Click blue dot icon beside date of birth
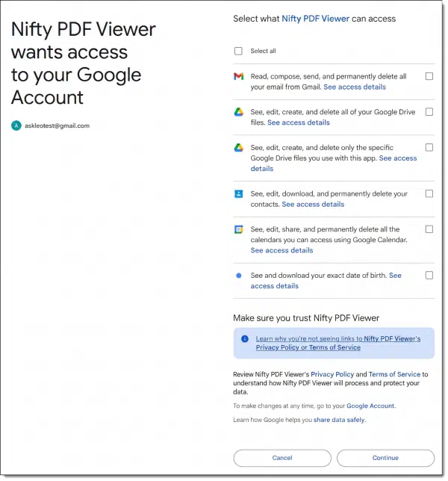The image size is (448, 481). pos(239,276)
